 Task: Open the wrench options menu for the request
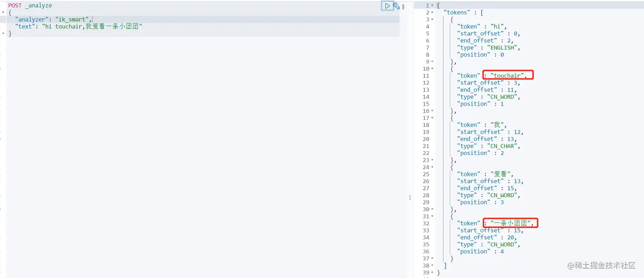click(396, 6)
